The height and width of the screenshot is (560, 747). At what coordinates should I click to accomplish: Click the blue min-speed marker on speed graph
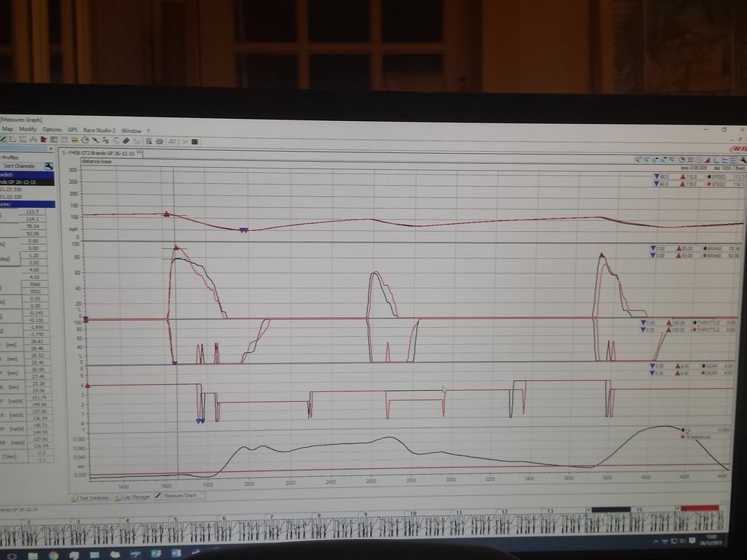pyautogui.click(x=244, y=230)
